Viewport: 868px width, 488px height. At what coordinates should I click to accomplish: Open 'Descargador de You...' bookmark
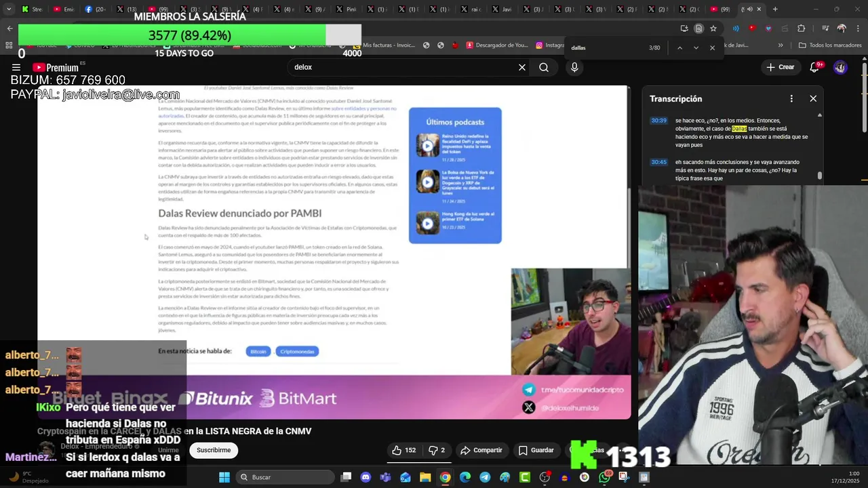[x=497, y=45]
